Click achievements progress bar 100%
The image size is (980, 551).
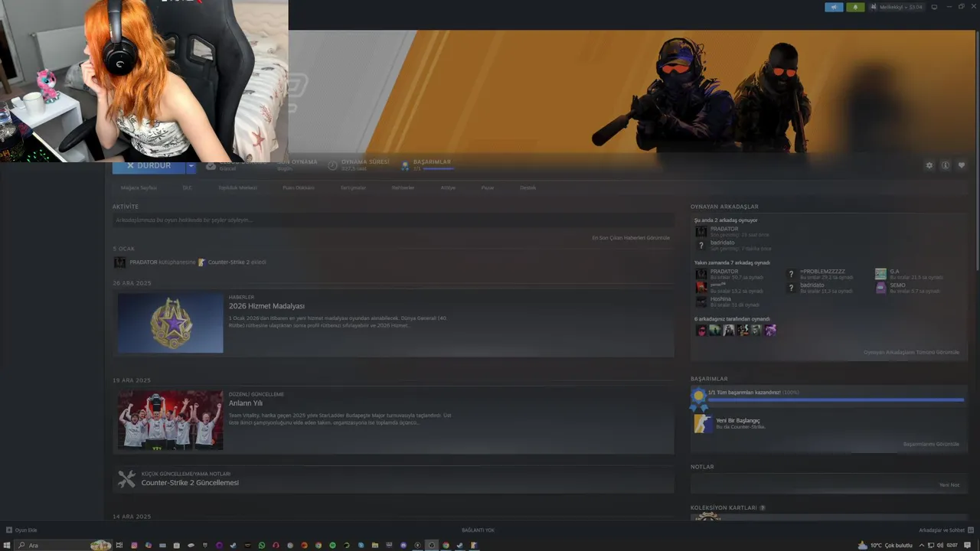pos(836,399)
